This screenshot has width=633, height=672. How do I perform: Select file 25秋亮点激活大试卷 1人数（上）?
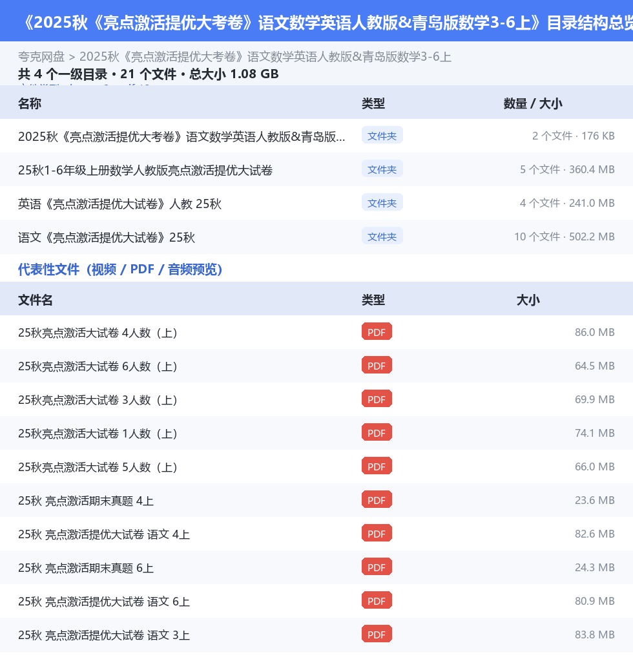98,434
